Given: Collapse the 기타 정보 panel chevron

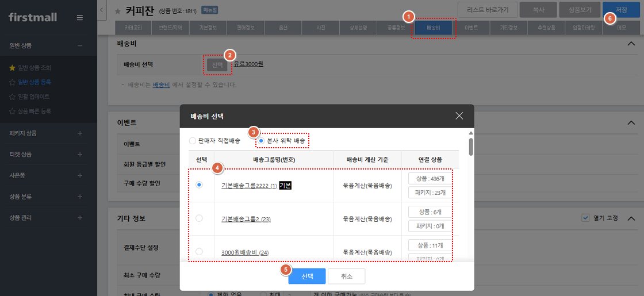Looking at the screenshot, I should tap(631, 218).
